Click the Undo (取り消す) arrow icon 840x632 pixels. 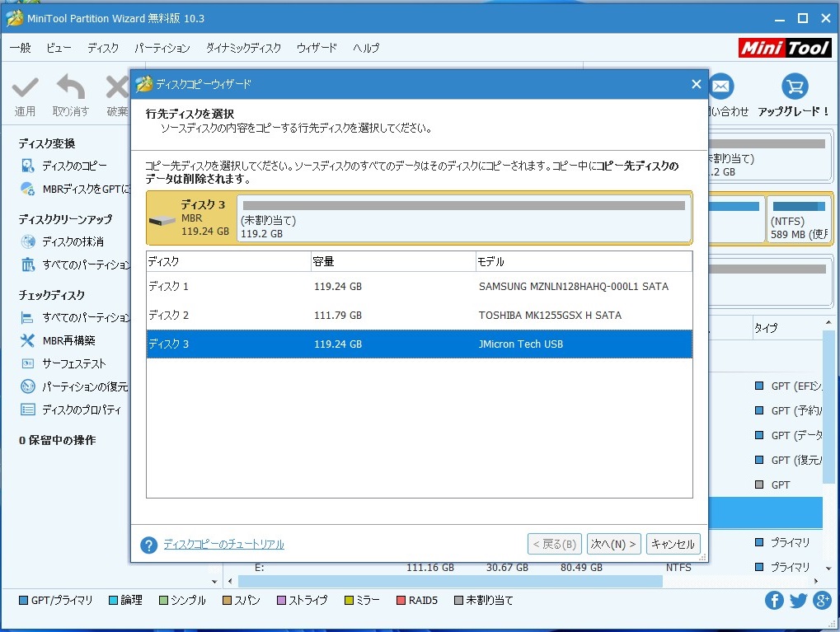(71, 87)
